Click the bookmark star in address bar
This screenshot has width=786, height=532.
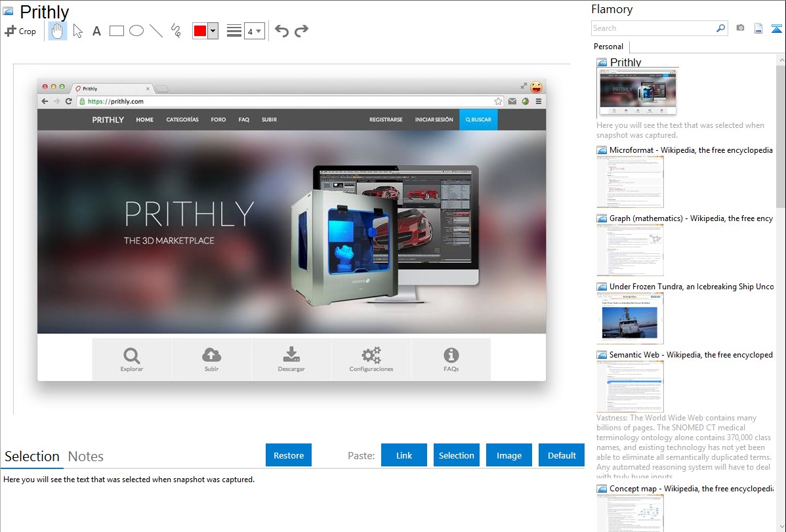(x=498, y=101)
